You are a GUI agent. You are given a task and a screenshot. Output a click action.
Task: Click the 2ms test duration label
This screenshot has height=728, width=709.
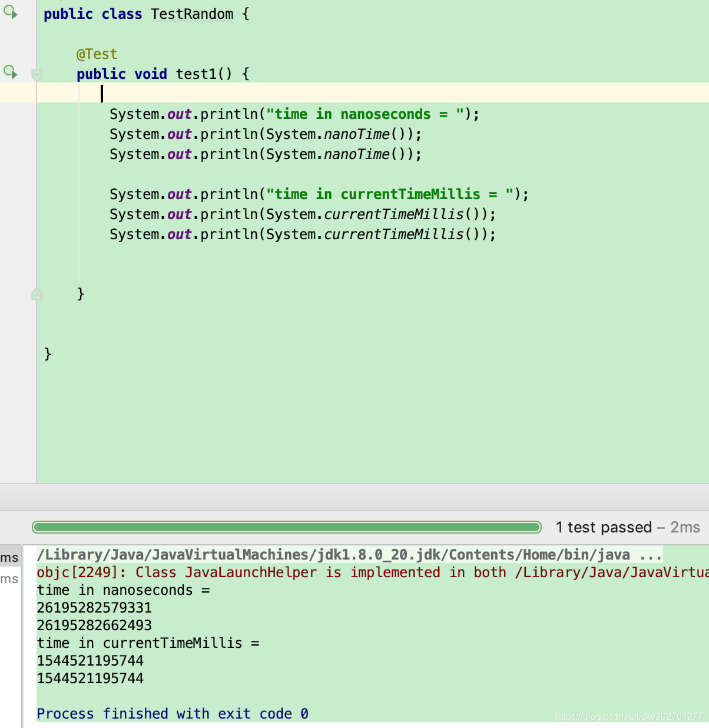(x=685, y=527)
